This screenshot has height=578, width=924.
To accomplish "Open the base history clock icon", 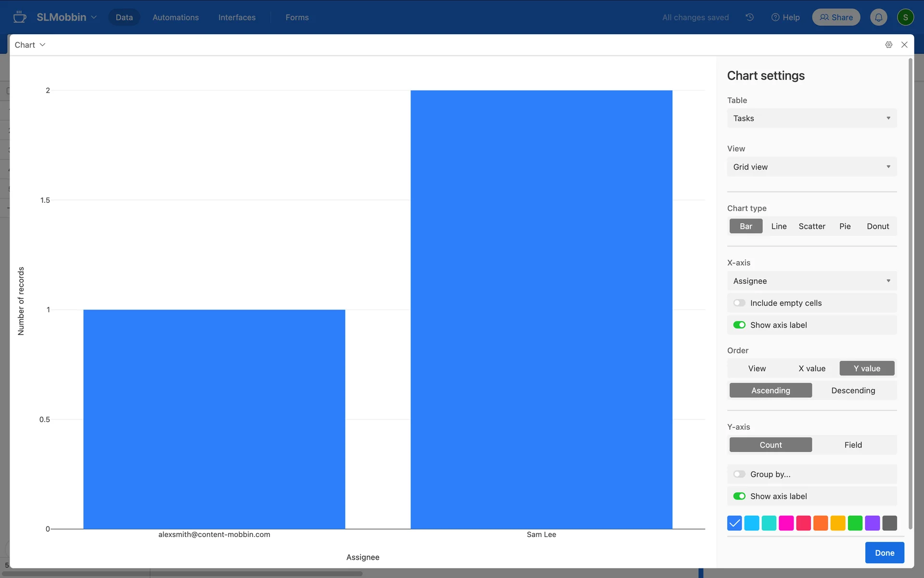I will click(750, 17).
